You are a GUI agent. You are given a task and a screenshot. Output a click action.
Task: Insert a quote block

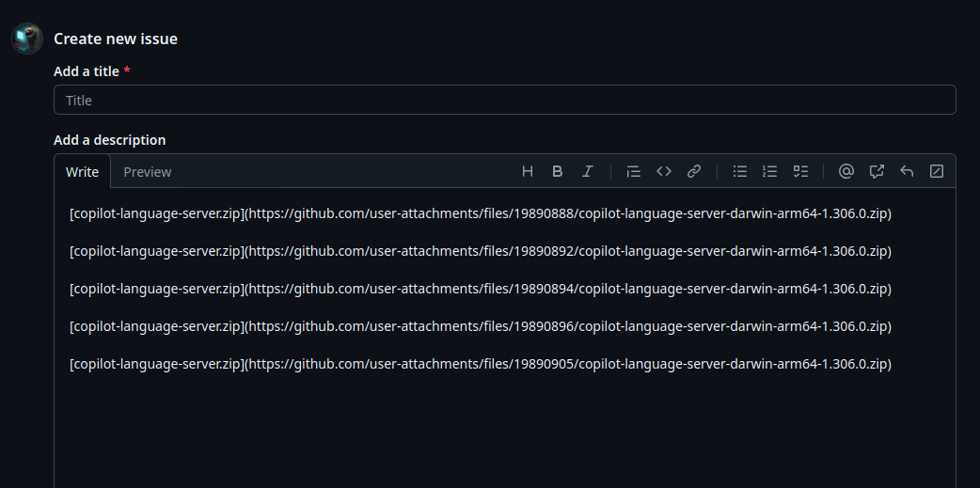pyautogui.click(x=634, y=171)
